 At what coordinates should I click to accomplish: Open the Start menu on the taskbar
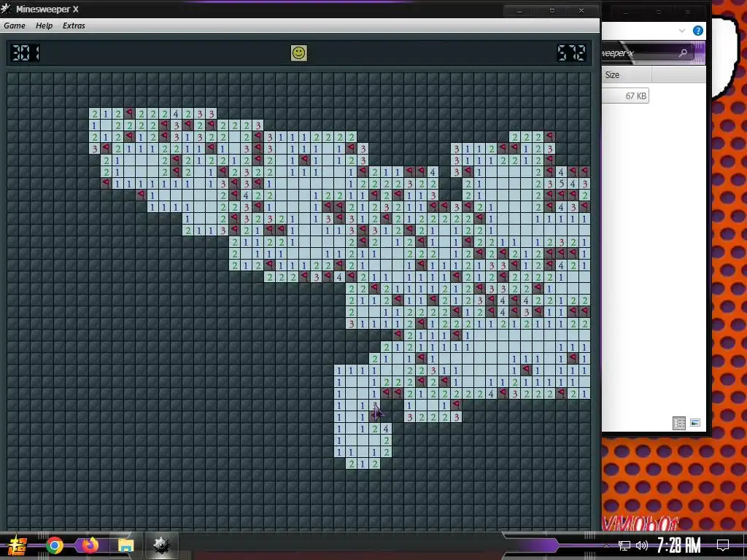pos(18,545)
